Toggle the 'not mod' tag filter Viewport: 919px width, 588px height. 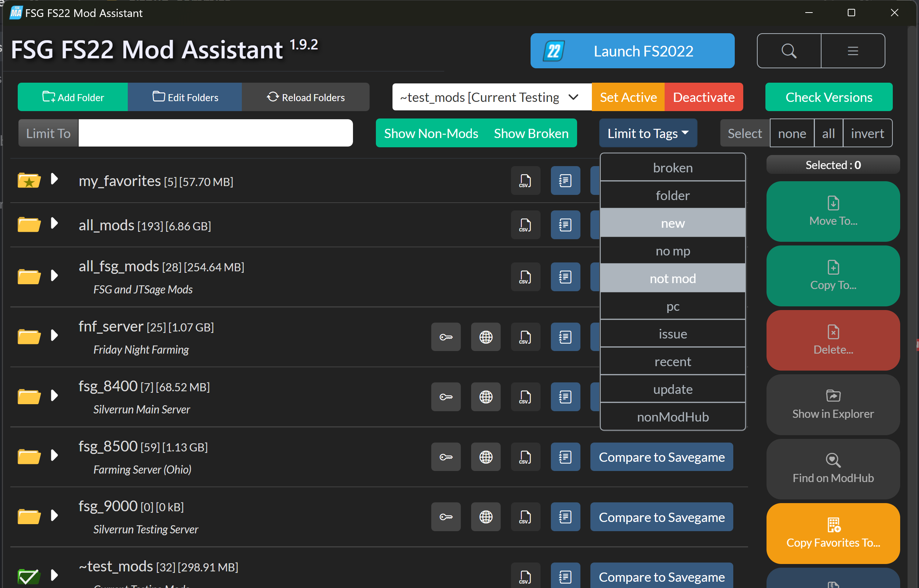coord(672,278)
